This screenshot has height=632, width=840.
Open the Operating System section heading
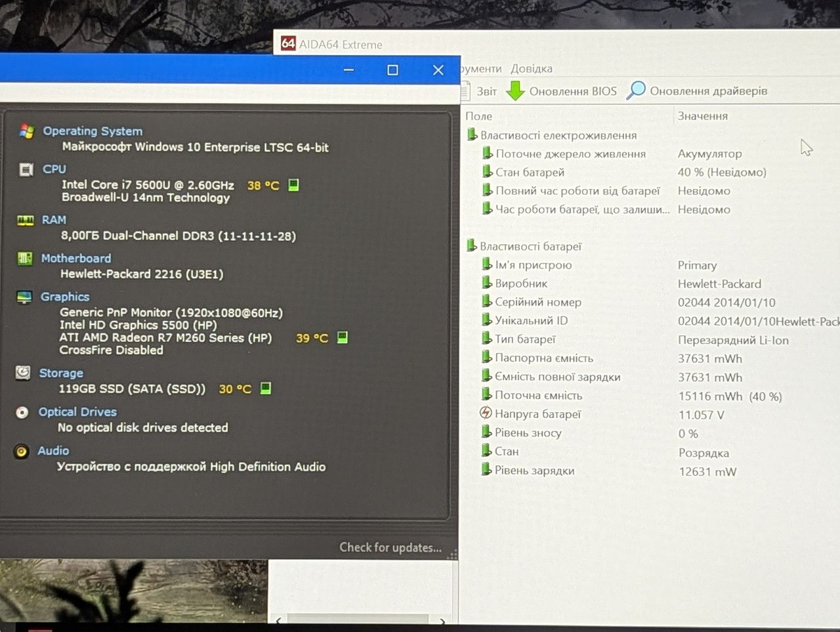(x=93, y=131)
